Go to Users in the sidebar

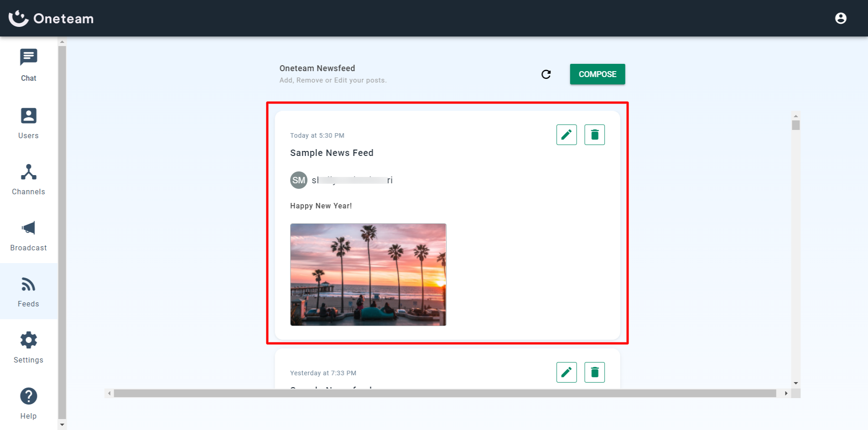(28, 123)
